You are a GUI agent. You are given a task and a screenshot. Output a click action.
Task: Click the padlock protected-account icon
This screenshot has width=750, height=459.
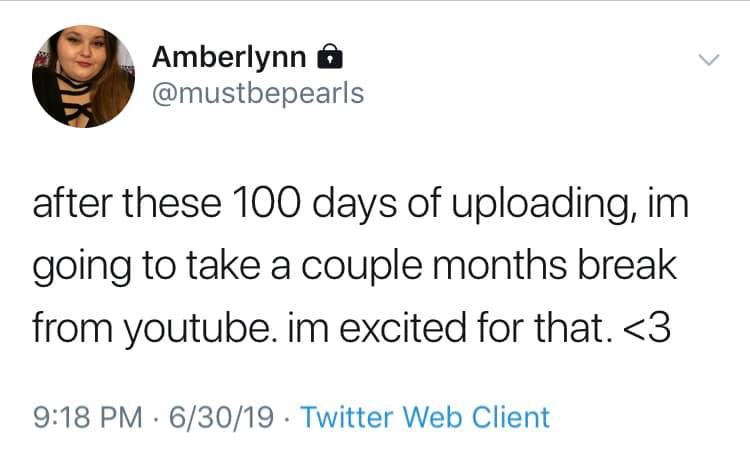pyautogui.click(x=330, y=56)
